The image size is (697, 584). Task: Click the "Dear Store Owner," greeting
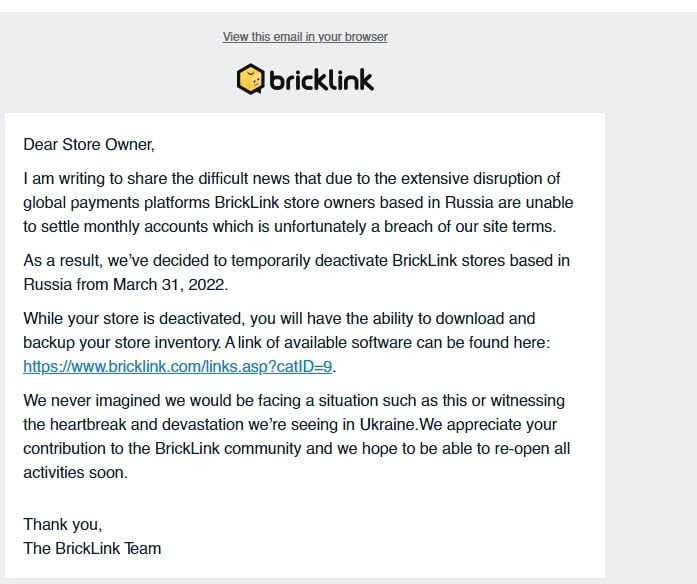[89, 145]
